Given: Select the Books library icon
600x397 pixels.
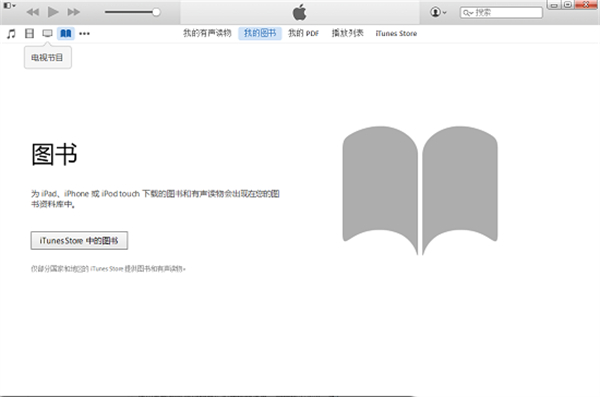Looking at the screenshot, I should (x=66, y=34).
